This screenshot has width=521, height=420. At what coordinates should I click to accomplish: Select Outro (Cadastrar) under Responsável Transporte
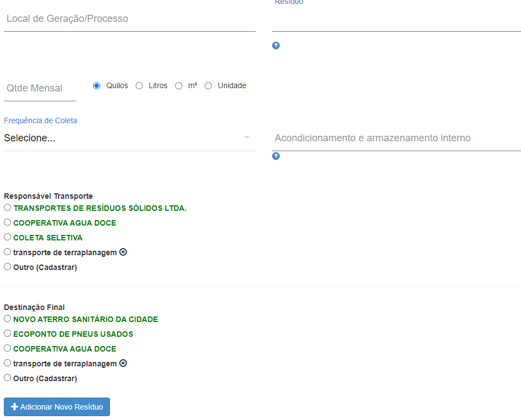pos(7,267)
